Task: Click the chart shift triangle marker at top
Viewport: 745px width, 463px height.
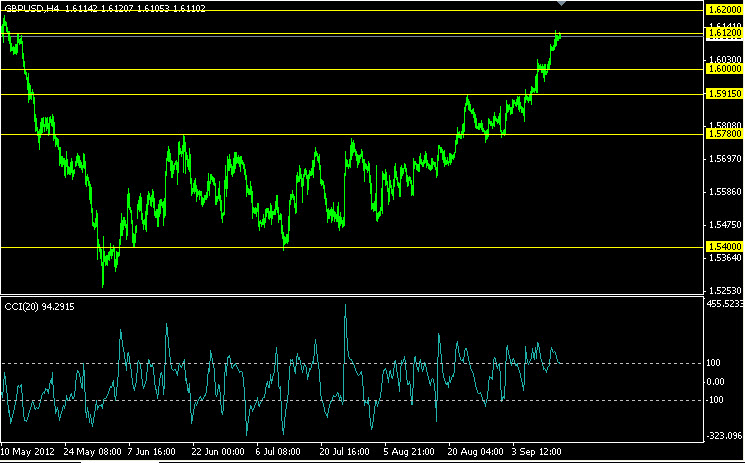Action: 561,3
